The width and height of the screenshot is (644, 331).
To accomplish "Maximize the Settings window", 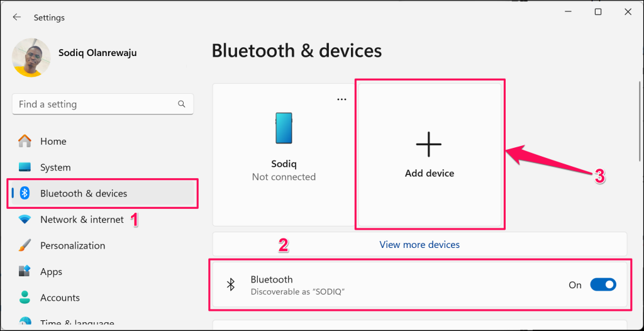I will pyautogui.click(x=598, y=12).
